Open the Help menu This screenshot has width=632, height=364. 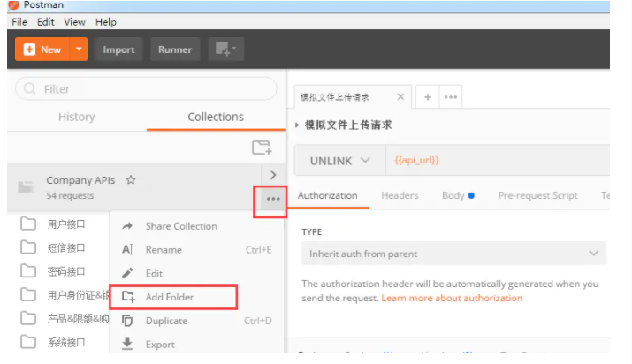(106, 22)
